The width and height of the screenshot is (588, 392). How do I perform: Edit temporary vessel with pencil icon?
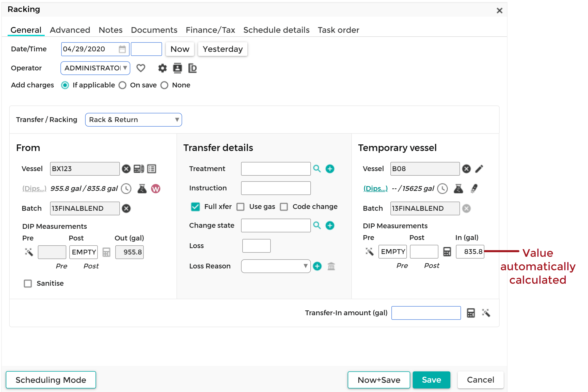pos(479,169)
